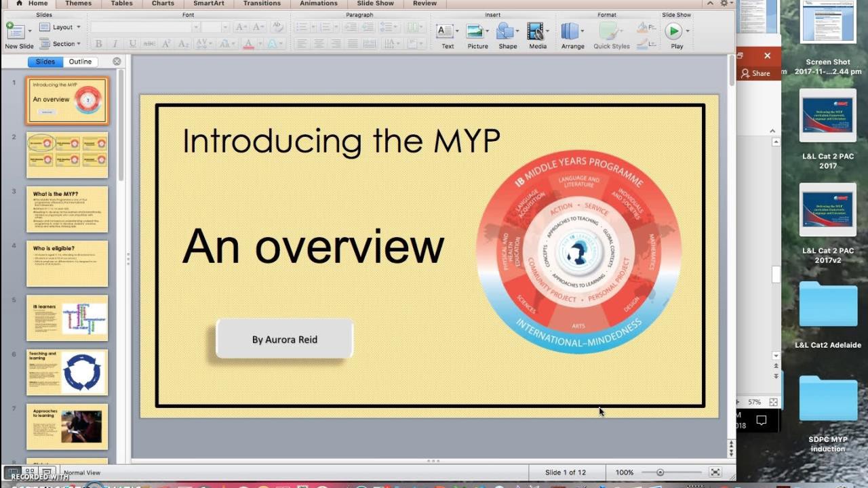Click Increase Font Size icon
This screenshot has height=488, width=868.
click(x=241, y=27)
